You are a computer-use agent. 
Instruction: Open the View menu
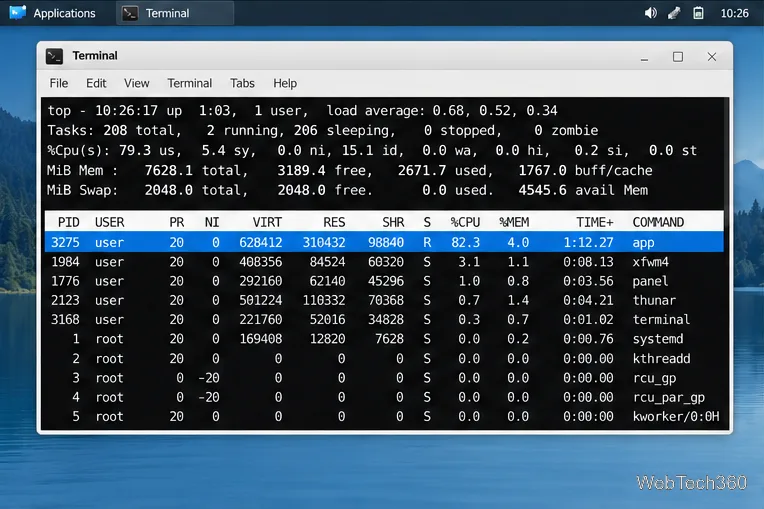click(x=136, y=83)
